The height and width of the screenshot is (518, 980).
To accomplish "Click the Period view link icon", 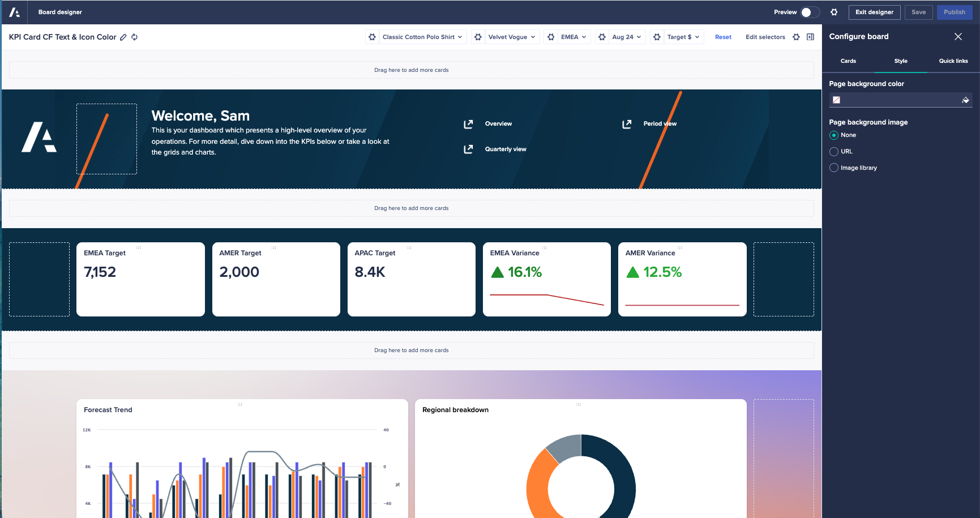I will 627,124.
